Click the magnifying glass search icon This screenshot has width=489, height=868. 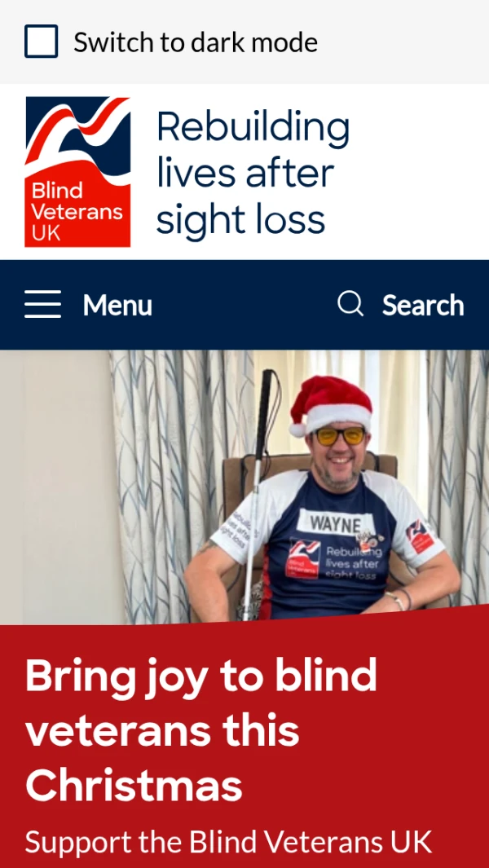tap(350, 304)
